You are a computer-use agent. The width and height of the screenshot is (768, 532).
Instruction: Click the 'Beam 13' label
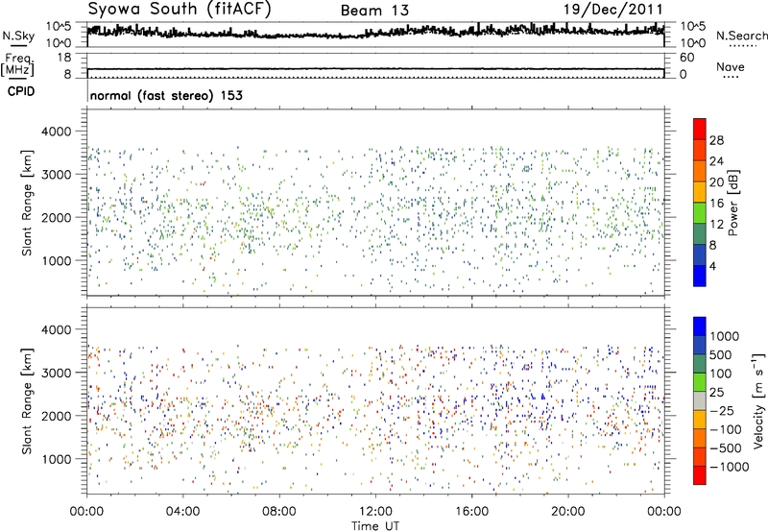coord(374,11)
